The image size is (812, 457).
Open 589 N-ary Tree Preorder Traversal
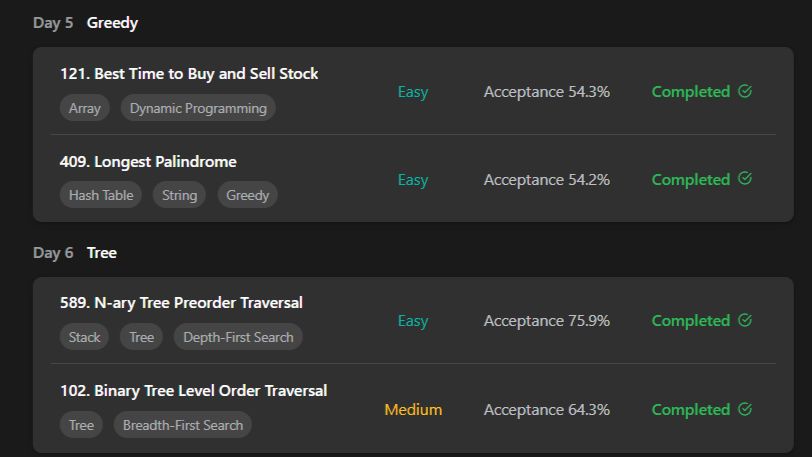point(181,303)
